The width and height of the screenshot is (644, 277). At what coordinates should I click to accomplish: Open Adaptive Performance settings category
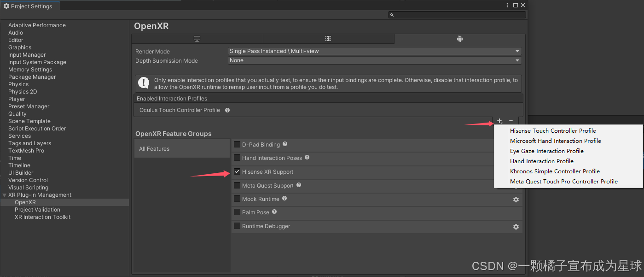[37, 25]
